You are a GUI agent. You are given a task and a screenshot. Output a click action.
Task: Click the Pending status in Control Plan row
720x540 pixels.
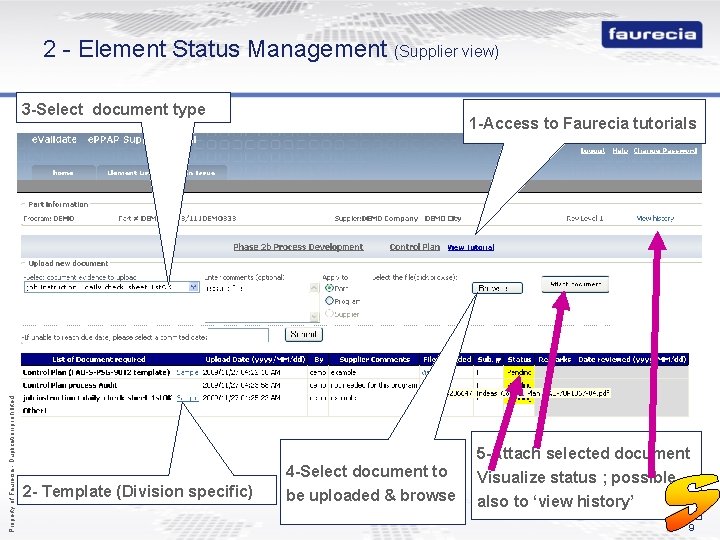point(519,372)
